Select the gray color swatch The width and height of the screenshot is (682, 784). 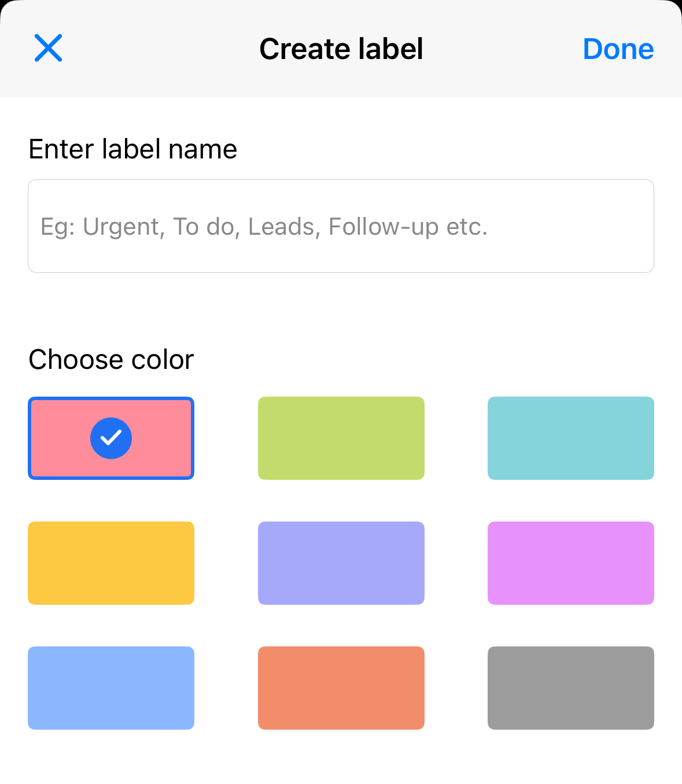click(570, 687)
